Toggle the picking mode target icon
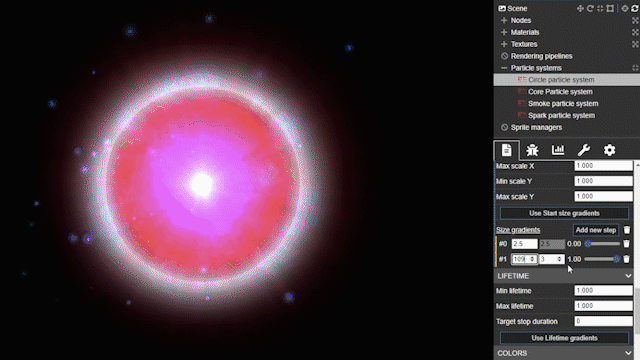This screenshot has height=360, width=640. [624, 8]
